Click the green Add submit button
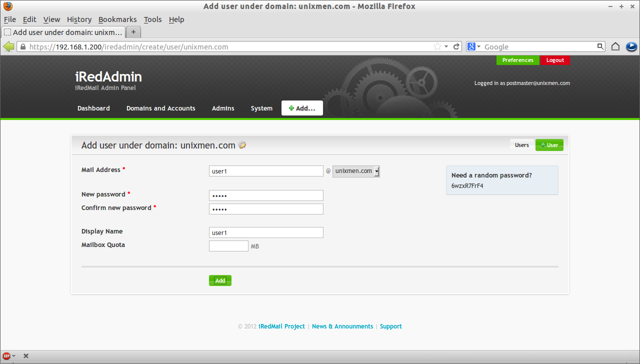 click(x=220, y=280)
